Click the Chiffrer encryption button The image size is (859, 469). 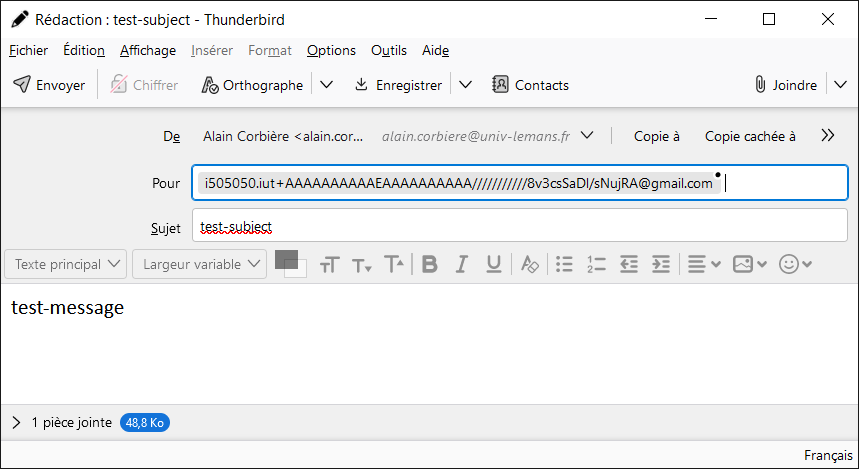pyautogui.click(x=144, y=85)
